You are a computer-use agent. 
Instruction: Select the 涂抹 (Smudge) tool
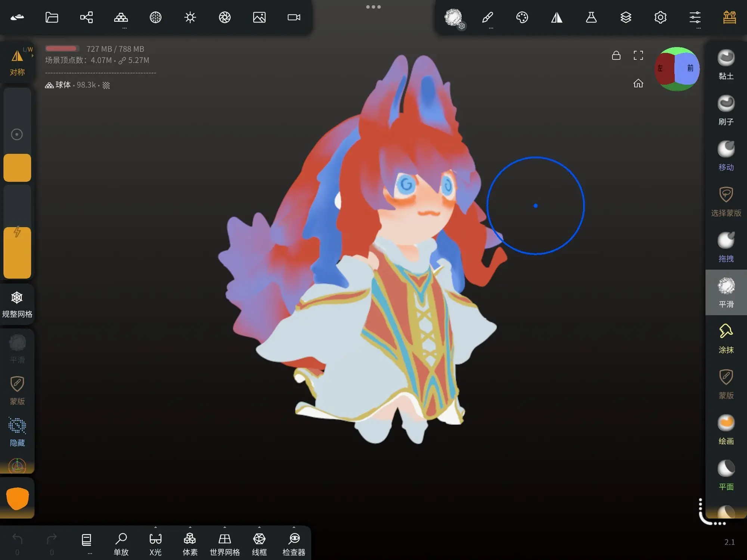[x=726, y=338]
